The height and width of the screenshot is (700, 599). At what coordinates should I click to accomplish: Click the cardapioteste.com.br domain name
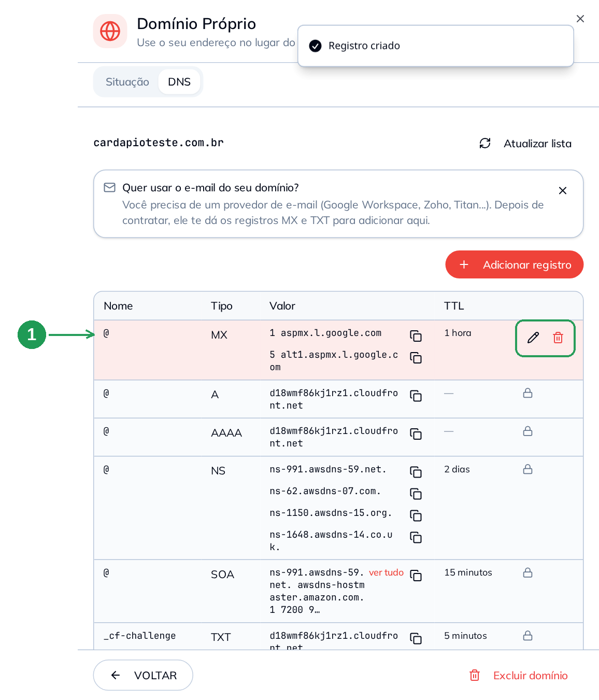click(159, 143)
